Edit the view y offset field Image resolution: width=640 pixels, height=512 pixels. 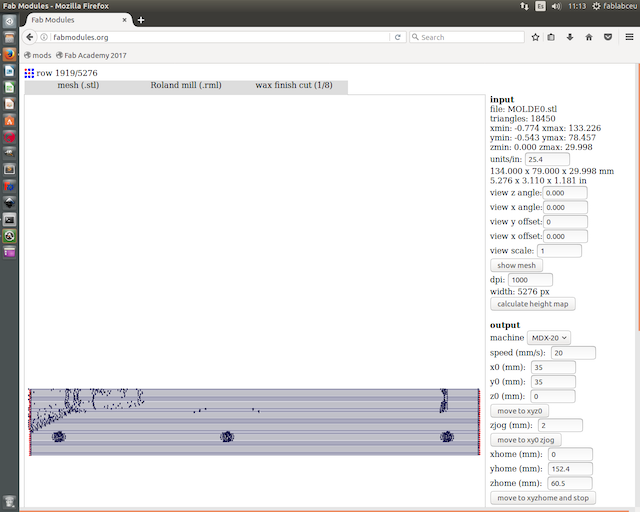point(565,222)
